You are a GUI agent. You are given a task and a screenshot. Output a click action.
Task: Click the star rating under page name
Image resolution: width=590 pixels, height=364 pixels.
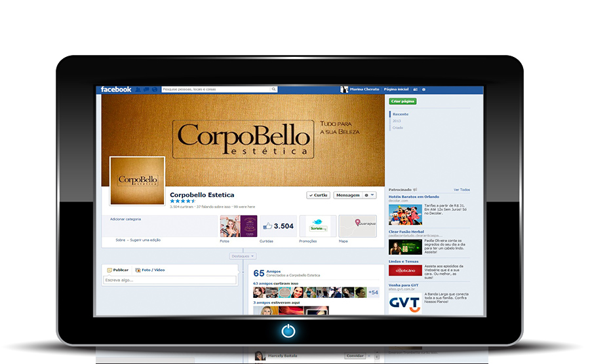click(x=183, y=202)
